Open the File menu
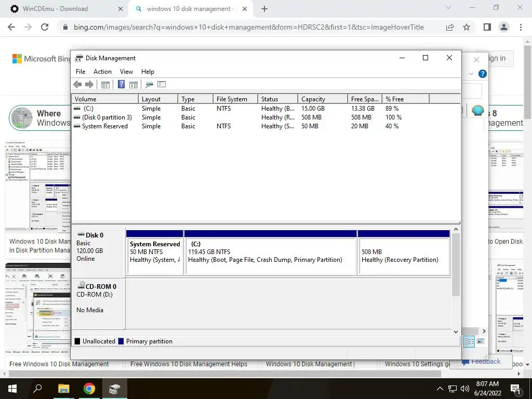Screen dimensions: 532x399 coord(81,72)
